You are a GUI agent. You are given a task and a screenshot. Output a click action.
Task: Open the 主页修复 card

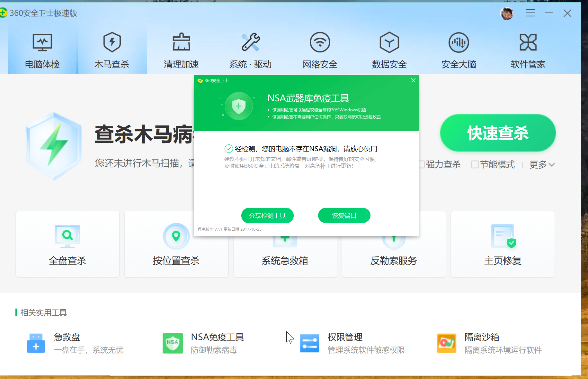coord(503,244)
